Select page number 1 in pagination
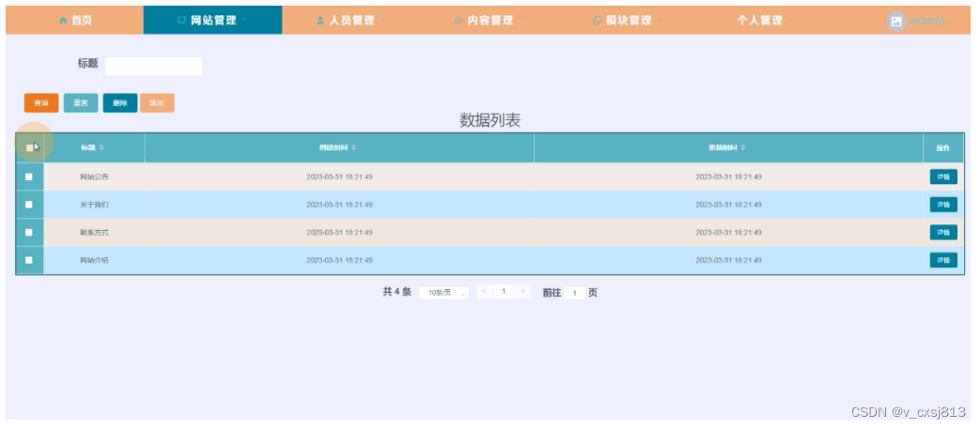Viewport: 980px width, 428px height. 504,291
